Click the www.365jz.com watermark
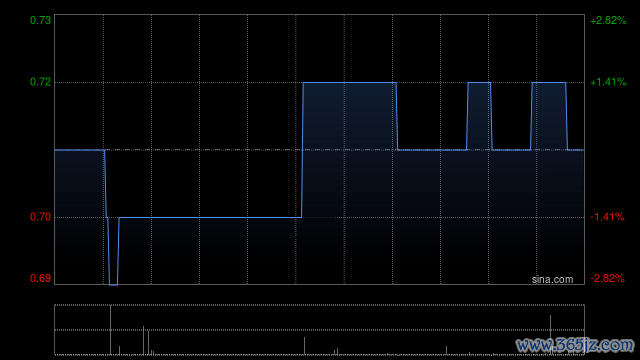640x360 pixels. (575, 345)
